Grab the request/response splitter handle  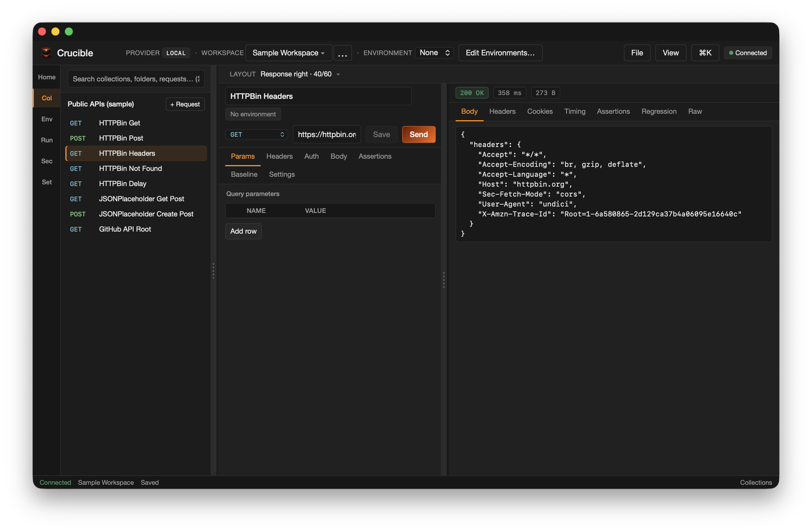(x=444, y=280)
